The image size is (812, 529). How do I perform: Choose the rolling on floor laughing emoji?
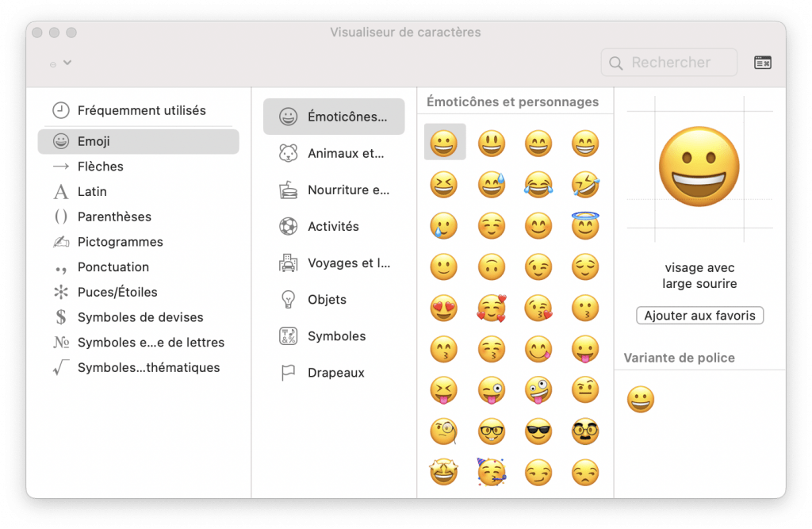click(585, 185)
